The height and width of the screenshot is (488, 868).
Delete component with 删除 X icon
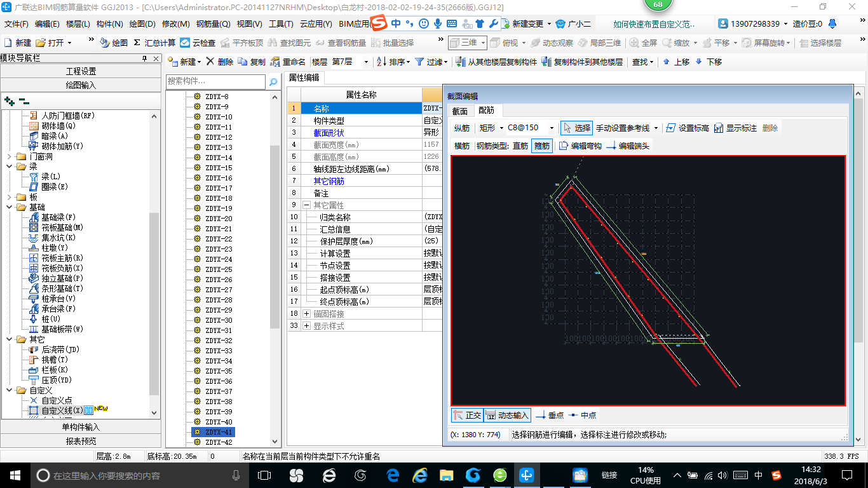point(210,62)
